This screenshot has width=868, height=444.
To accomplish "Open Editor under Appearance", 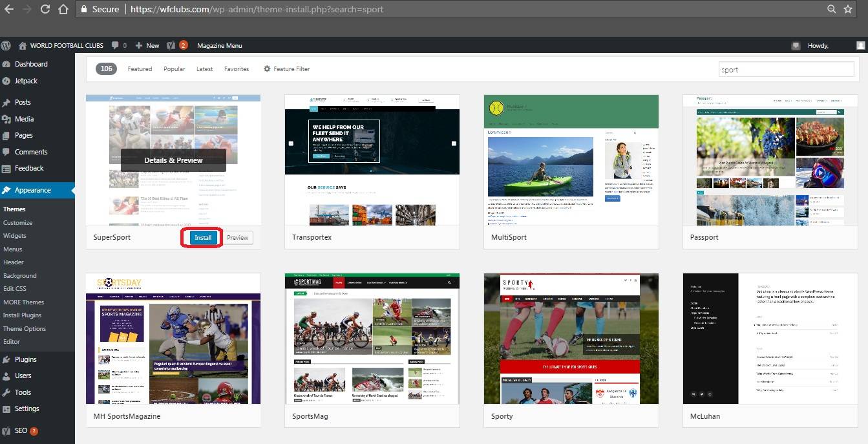I will tap(12, 341).
